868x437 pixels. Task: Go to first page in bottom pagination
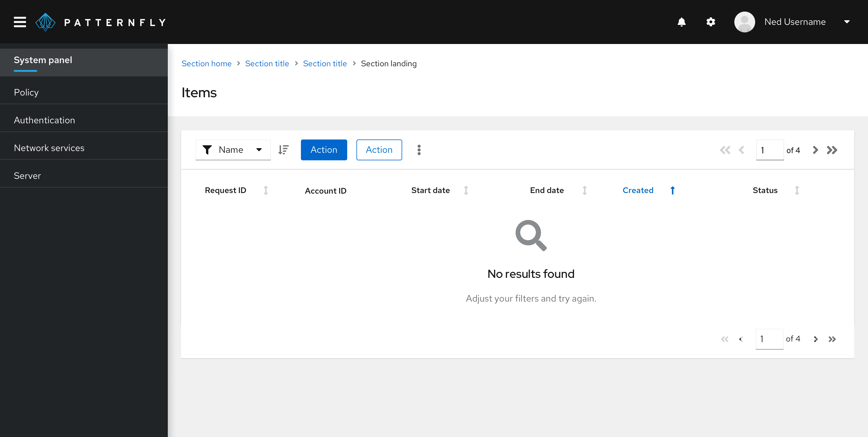[724, 339]
